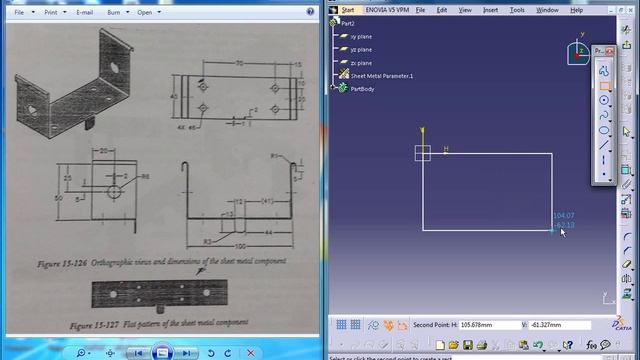Open the Undo history dropdown arrow
The image size is (640, 360).
coord(544,350)
